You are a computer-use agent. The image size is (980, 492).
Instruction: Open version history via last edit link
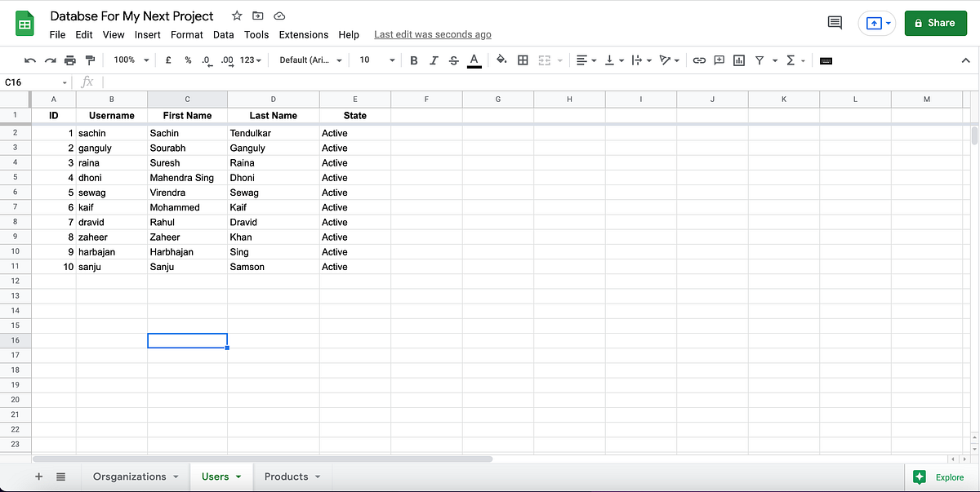(432, 34)
